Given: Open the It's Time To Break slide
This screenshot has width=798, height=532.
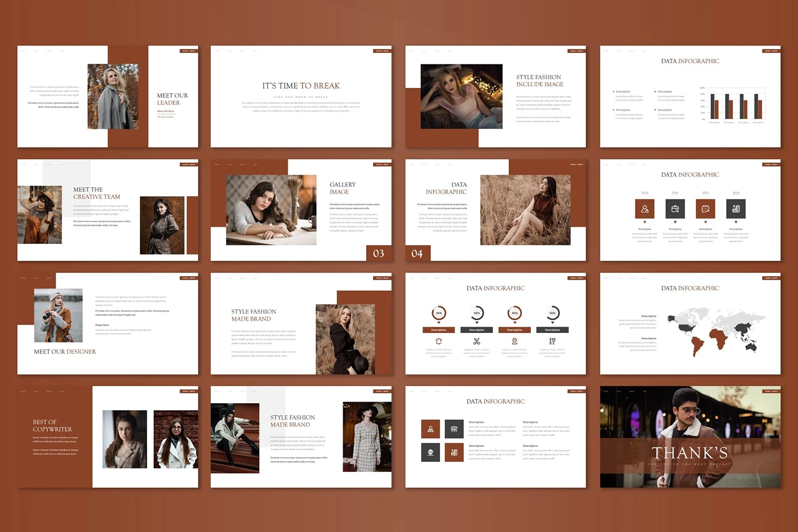Looking at the screenshot, I should coord(301,96).
